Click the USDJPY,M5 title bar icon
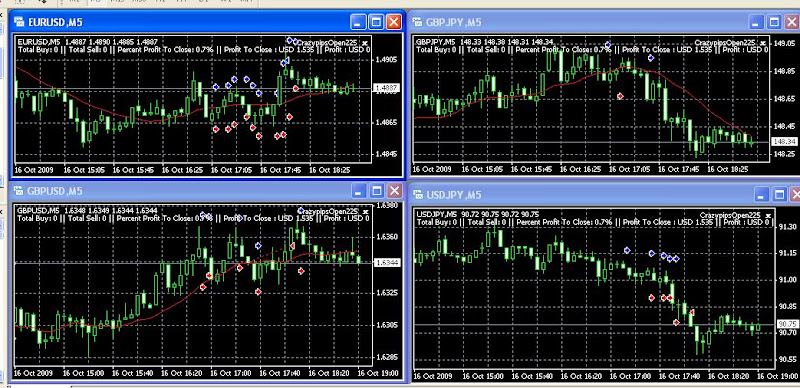Image resolution: width=800 pixels, height=388 pixels. coord(418,195)
